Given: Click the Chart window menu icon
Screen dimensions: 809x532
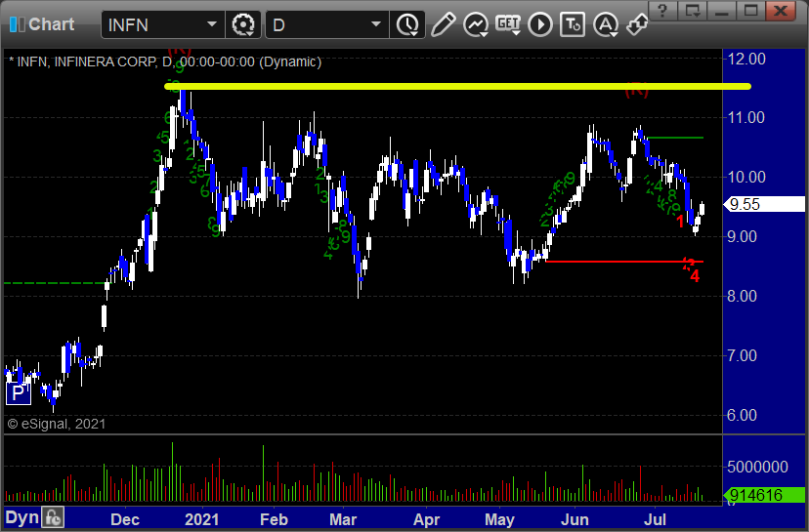Looking at the screenshot, I should (x=17, y=24).
